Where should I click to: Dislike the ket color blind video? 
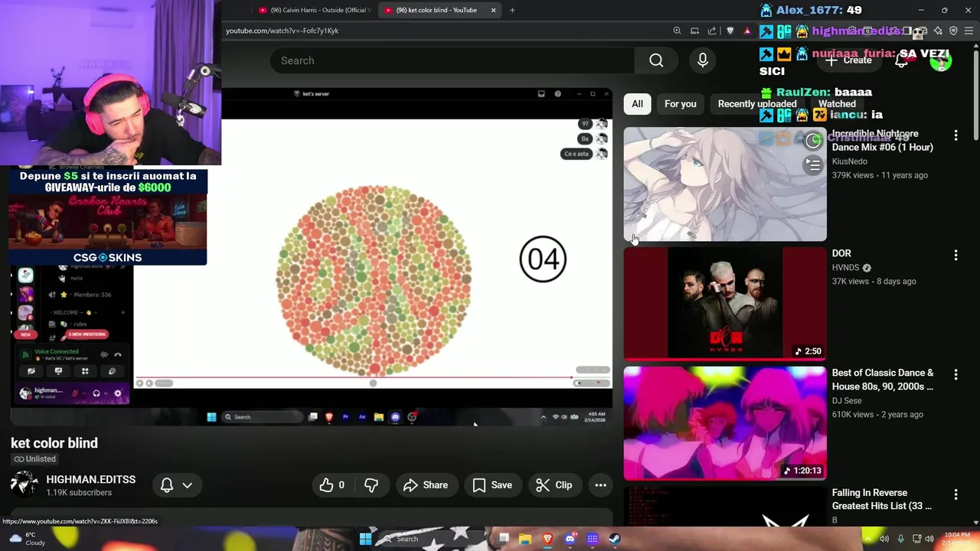(x=371, y=485)
